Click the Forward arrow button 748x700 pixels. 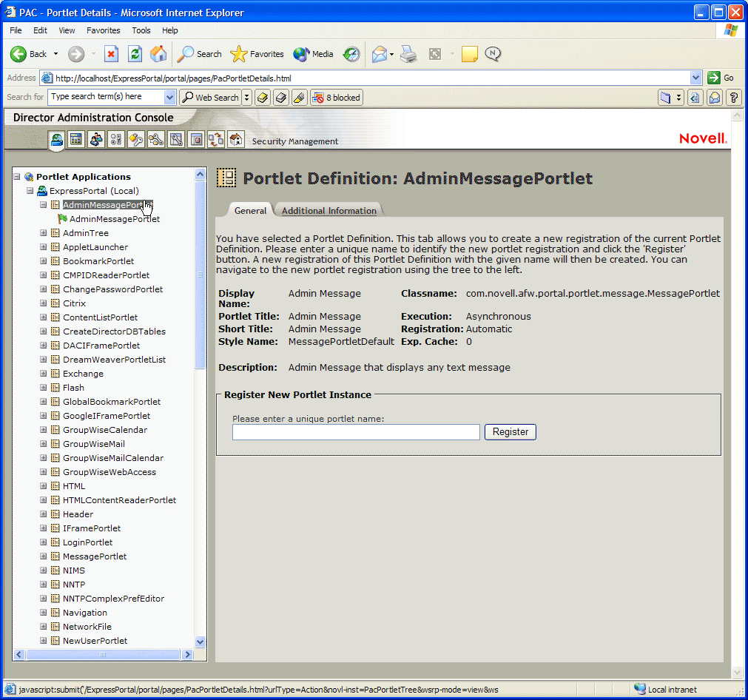pyautogui.click(x=76, y=54)
